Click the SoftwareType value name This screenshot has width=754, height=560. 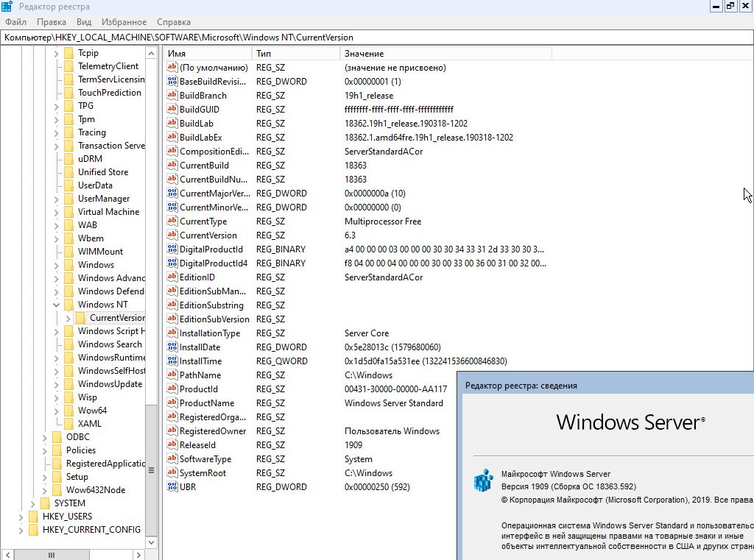tap(205, 459)
